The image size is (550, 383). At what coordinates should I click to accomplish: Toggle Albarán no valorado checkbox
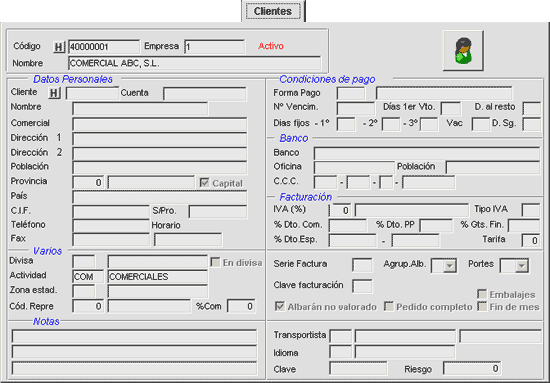(280, 306)
